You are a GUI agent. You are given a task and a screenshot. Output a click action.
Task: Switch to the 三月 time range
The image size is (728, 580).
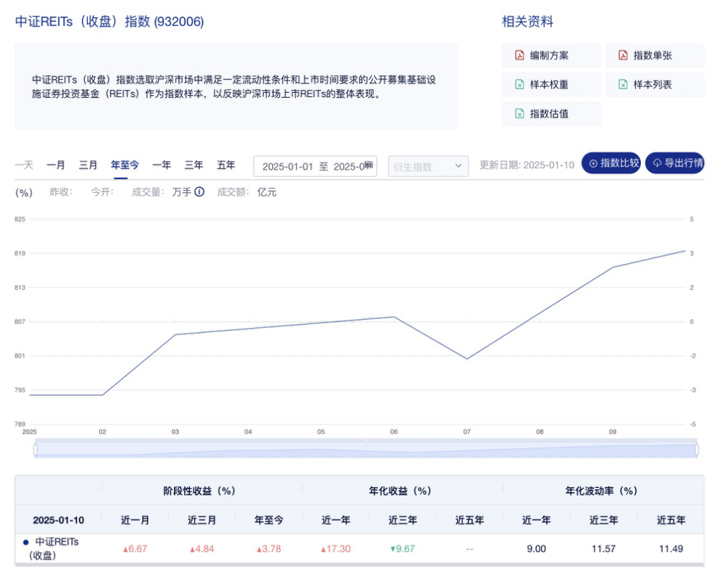click(x=88, y=165)
